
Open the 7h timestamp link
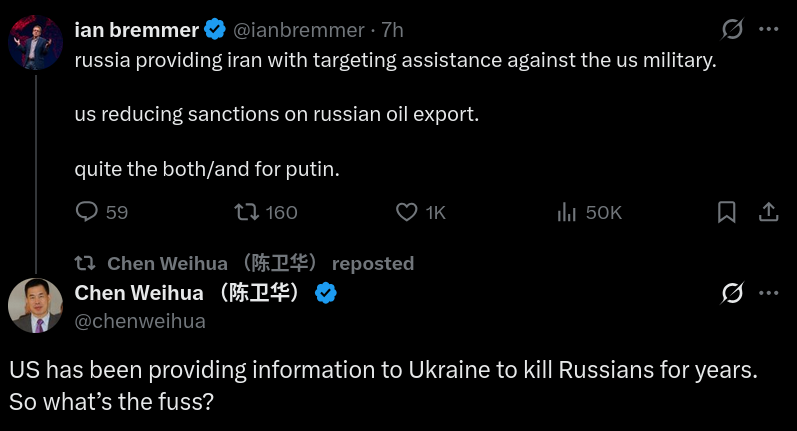pyautogui.click(x=392, y=30)
